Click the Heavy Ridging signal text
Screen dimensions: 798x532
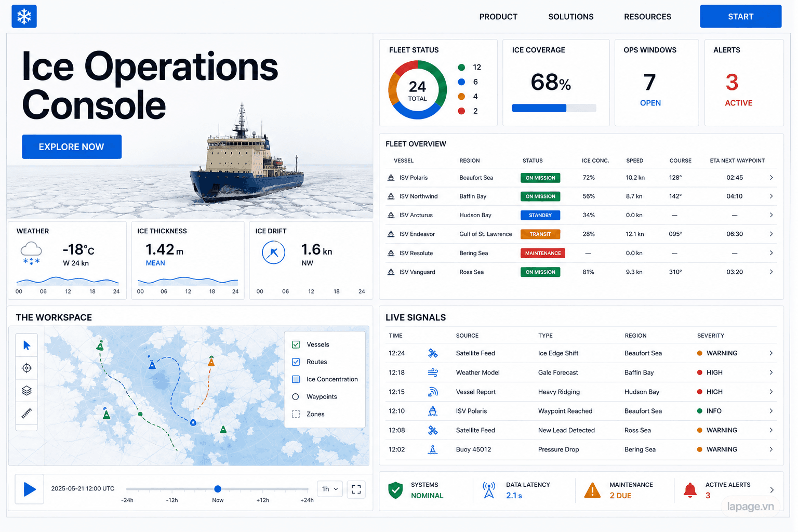pos(559,392)
